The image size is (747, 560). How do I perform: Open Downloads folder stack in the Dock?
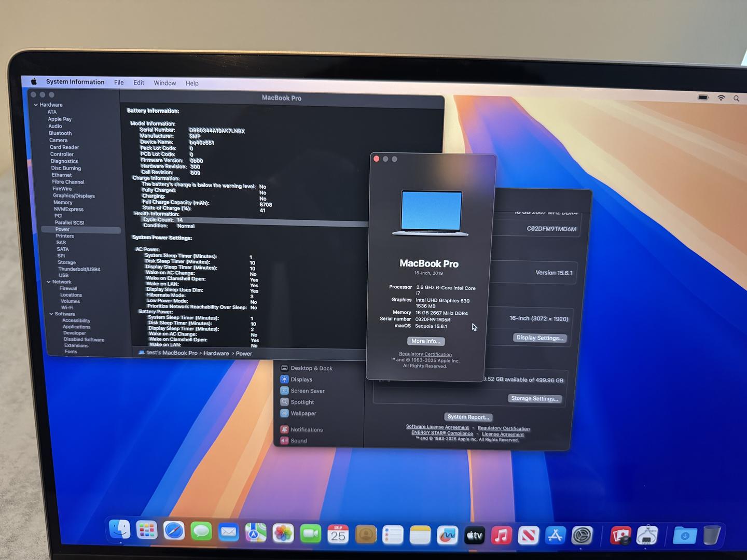(x=685, y=535)
